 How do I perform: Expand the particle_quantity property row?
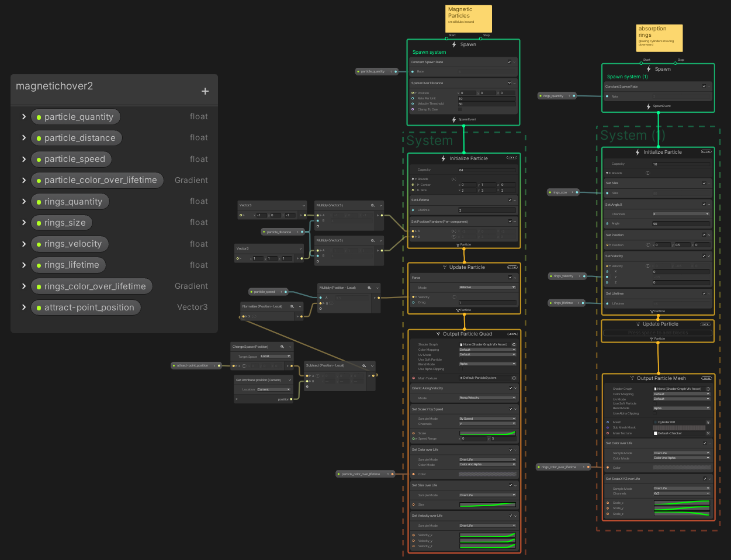pos(24,117)
